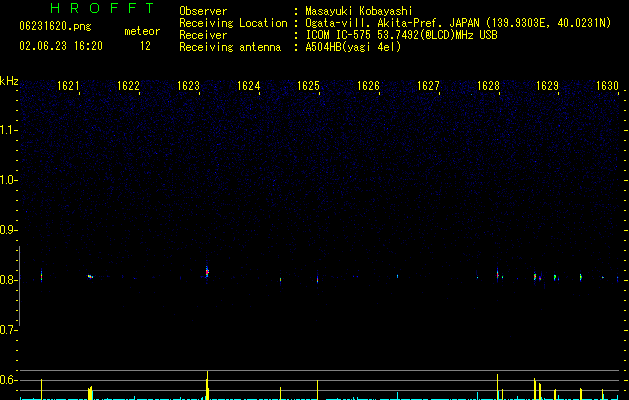
Task: Click the 1626 time axis label
Action: pos(368,86)
